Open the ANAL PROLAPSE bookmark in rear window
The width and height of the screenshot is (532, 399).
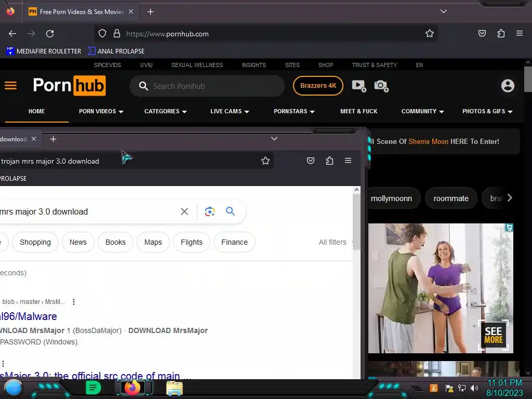pyautogui.click(x=116, y=51)
